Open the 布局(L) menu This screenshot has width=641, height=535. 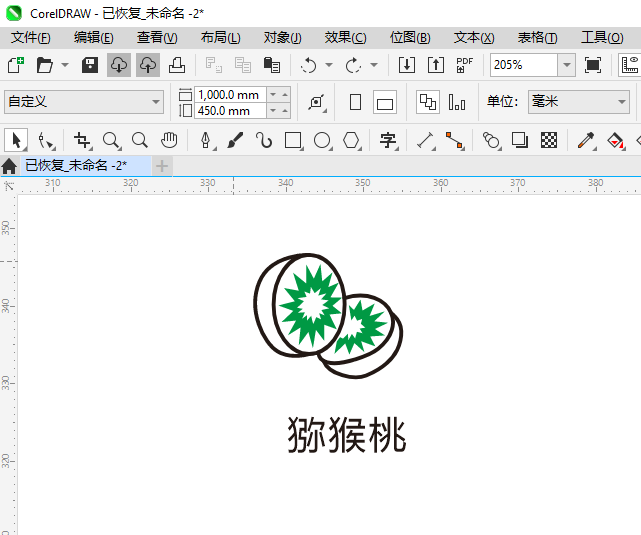click(220, 38)
